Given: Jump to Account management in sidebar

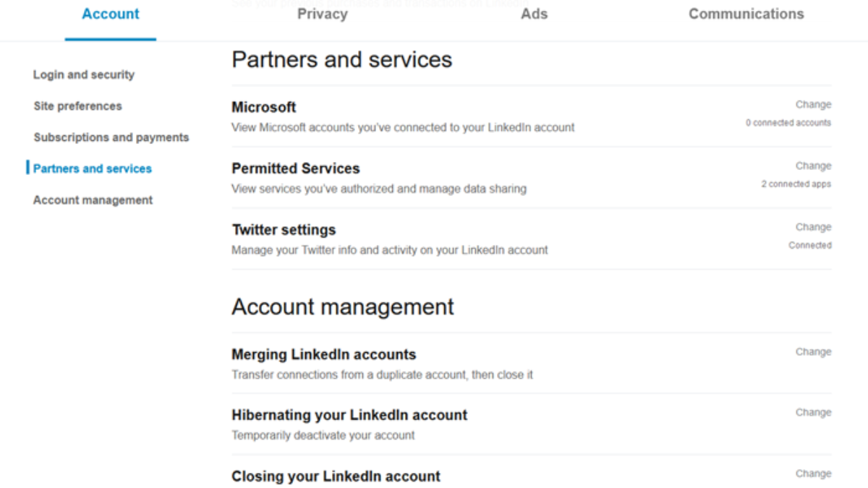Looking at the screenshot, I should pos(93,200).
